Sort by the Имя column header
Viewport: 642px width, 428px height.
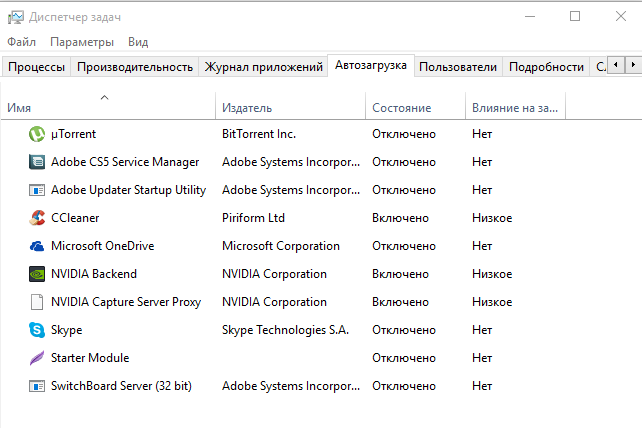pyautogui.click(x=108, y=106)
